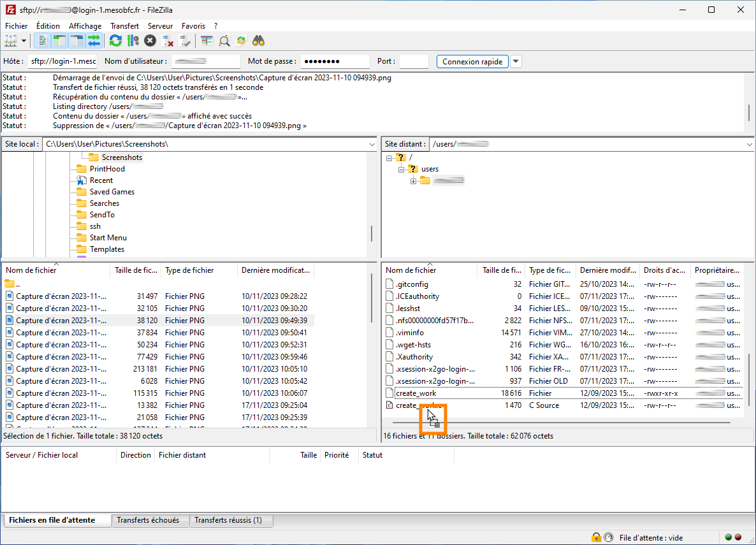Toggle the local directory tree panel
This screenshot has height=545, width=756.
click(59, 40)
